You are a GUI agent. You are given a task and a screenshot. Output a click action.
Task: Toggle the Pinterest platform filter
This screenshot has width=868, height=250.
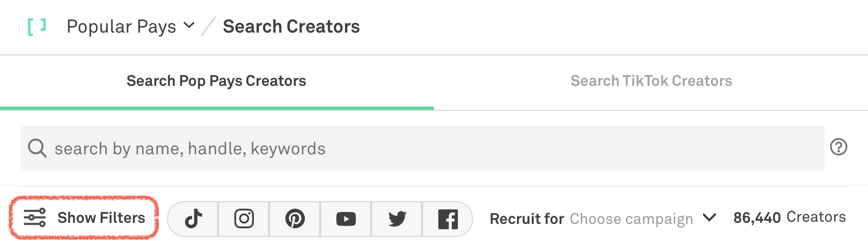click(295, 219)
